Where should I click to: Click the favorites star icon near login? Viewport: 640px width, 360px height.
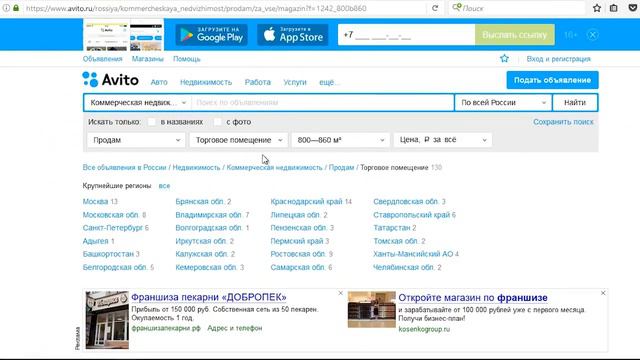(x=504, y=58)
